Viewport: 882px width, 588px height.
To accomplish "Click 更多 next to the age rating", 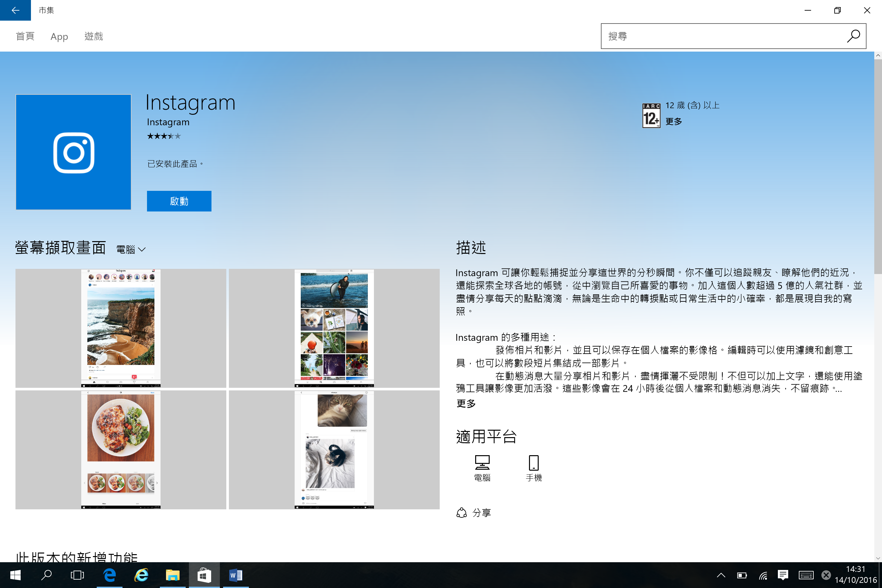I will coord(673,121).
